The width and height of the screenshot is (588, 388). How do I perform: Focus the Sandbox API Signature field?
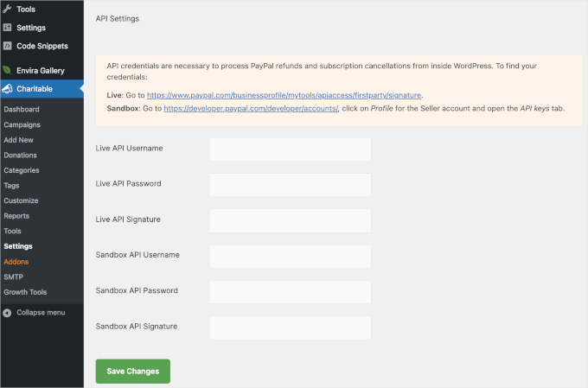click(x=291, y=328)
